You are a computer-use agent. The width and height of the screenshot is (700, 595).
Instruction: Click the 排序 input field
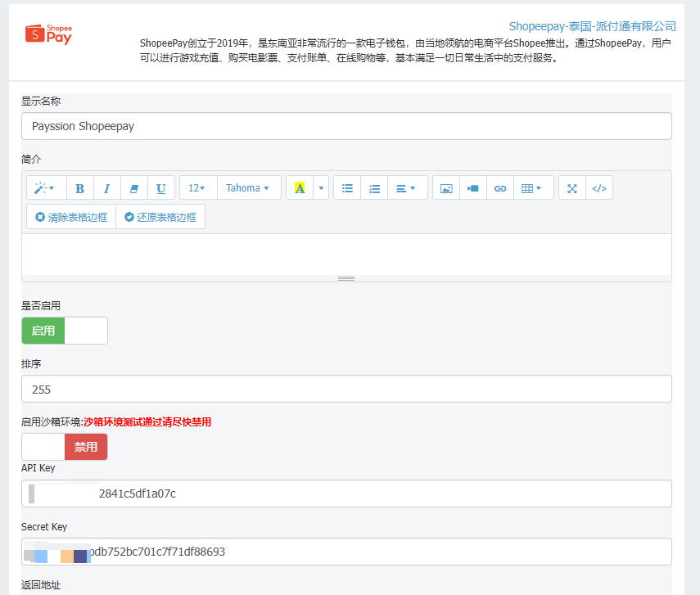pyautogui.click(x=346, y=389)
